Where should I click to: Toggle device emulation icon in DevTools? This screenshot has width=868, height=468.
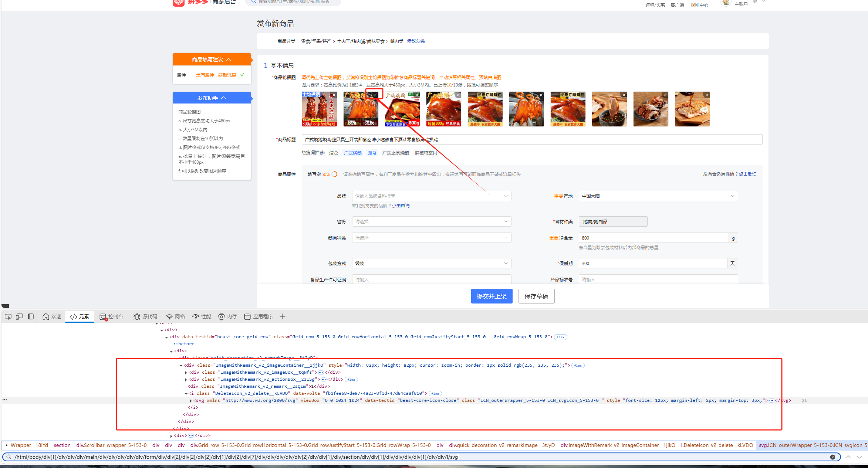19,316
